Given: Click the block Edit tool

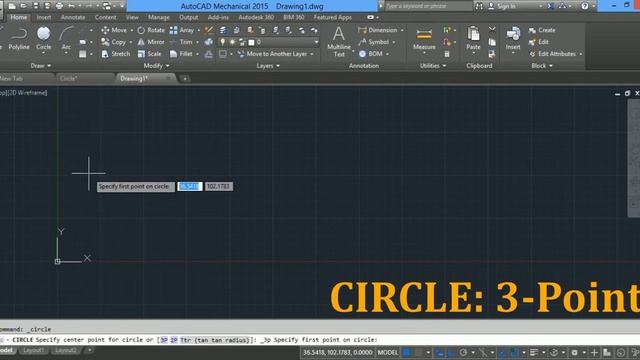Looking at the screenshot, I should pyautogui.click(x=538, y=42).
